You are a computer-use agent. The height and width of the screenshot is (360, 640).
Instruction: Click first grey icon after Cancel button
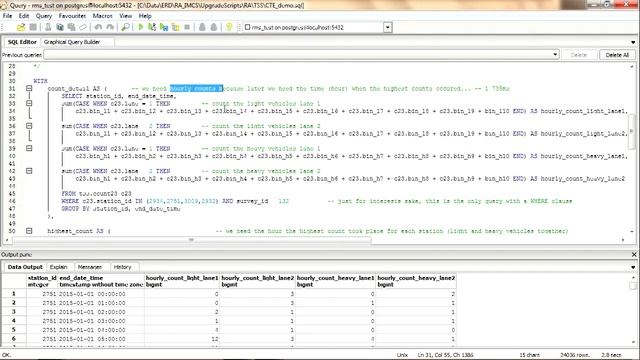coord(202,27)
